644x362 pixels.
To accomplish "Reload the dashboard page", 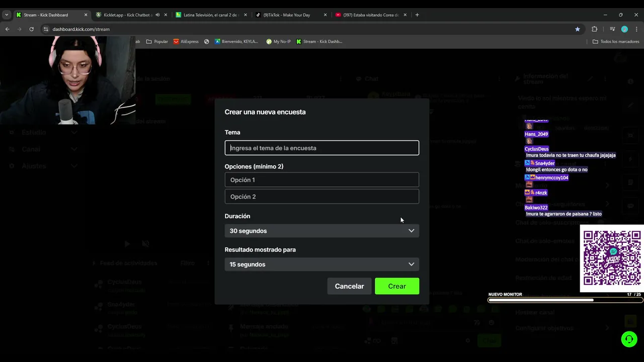I will click(x=31, y=29).
